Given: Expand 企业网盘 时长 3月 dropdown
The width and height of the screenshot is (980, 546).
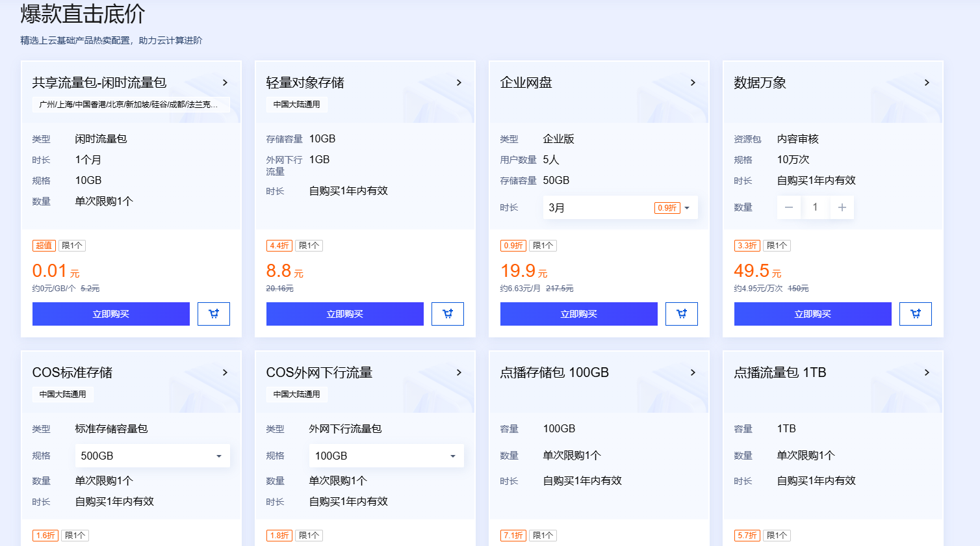Looking at the screenshot, I should coord(621,207).
